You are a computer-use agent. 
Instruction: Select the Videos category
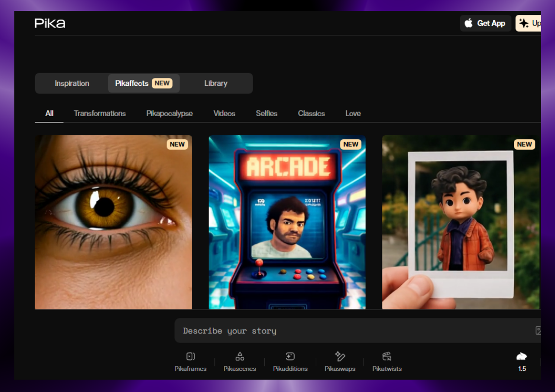[224, 114]
